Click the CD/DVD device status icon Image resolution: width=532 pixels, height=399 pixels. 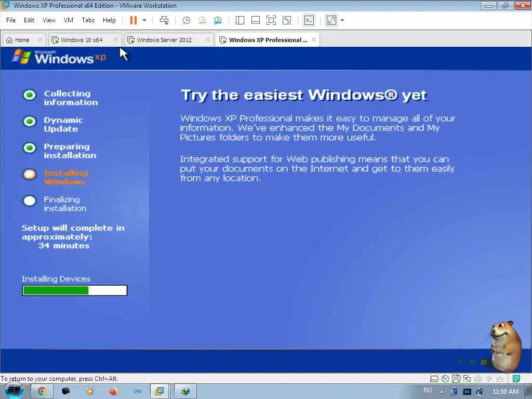tap(445, 379)
